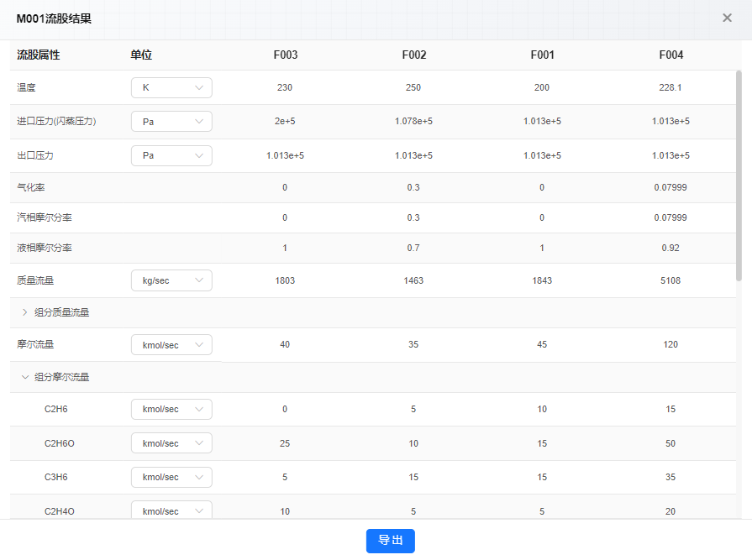Select the F004 column header
This screenshot has width=752, height=560.
(671, 55)
